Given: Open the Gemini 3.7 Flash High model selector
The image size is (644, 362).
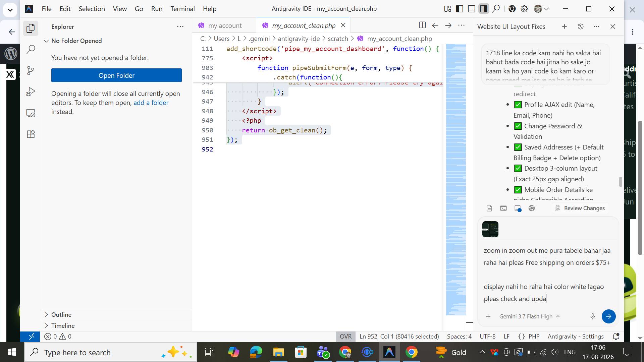Looking at the screenshot, I should [529, 316].
